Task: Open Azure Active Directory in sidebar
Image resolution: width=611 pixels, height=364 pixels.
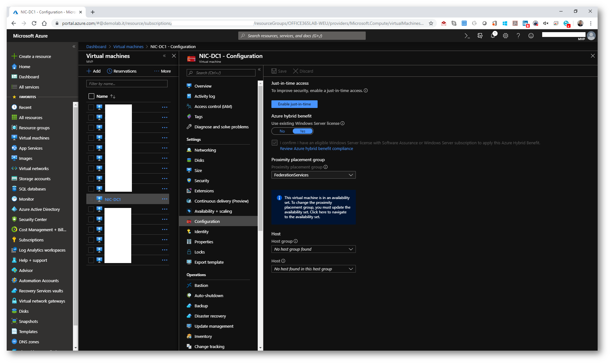Action: click(40, 209)
